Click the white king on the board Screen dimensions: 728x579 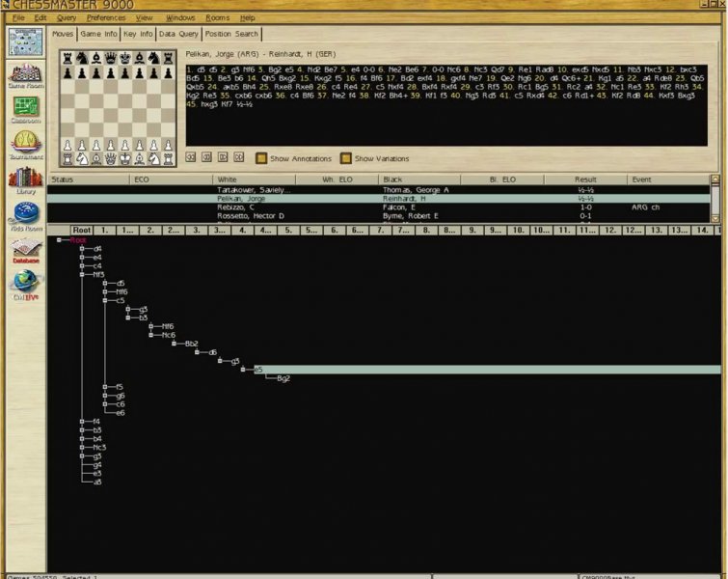click(x=125, y=159)
